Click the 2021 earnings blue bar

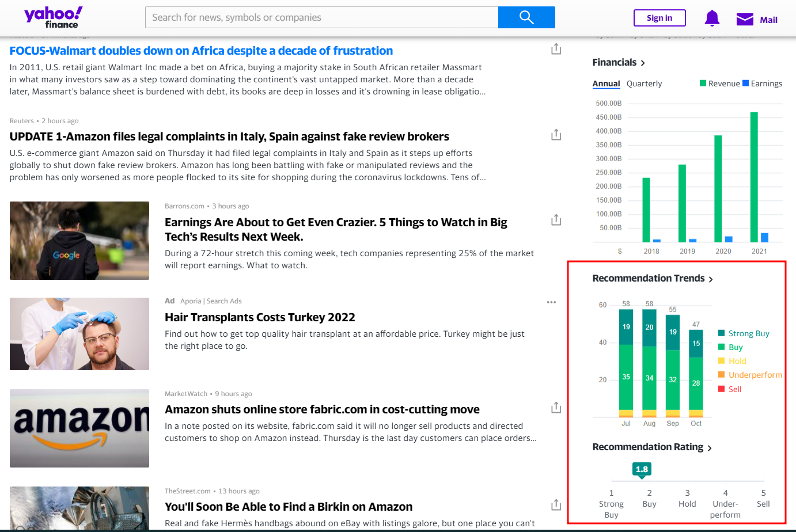[765, 237]
